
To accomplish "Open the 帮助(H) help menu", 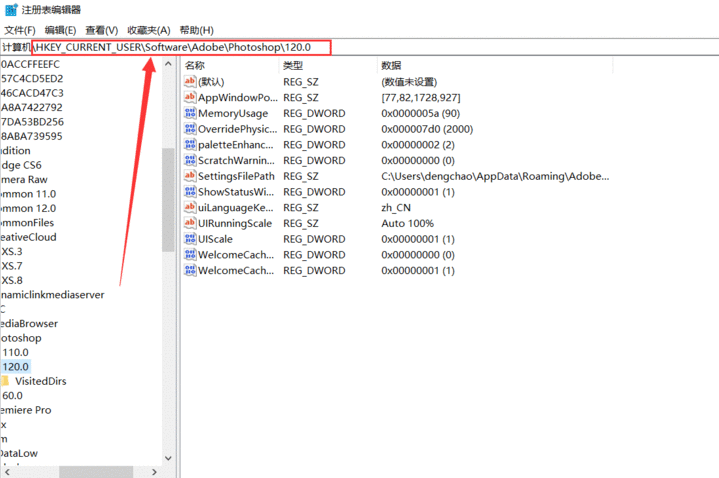I will click(196, 30).
